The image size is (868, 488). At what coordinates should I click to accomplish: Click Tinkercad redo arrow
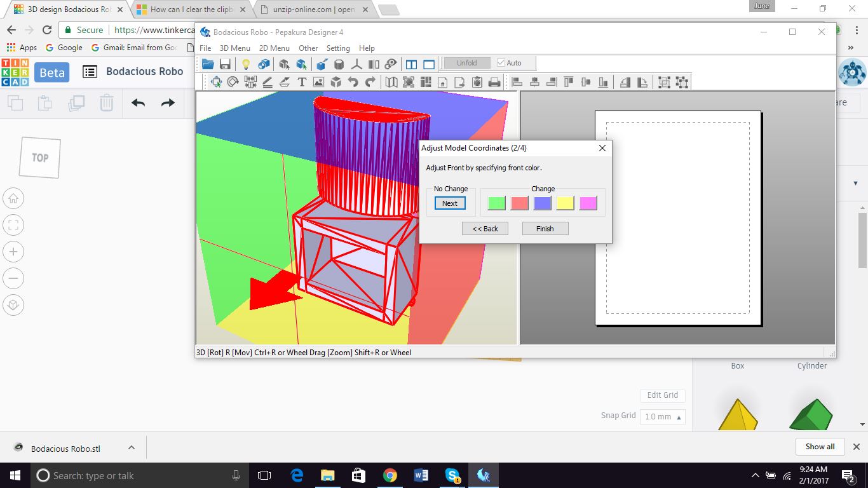(168, 103)
